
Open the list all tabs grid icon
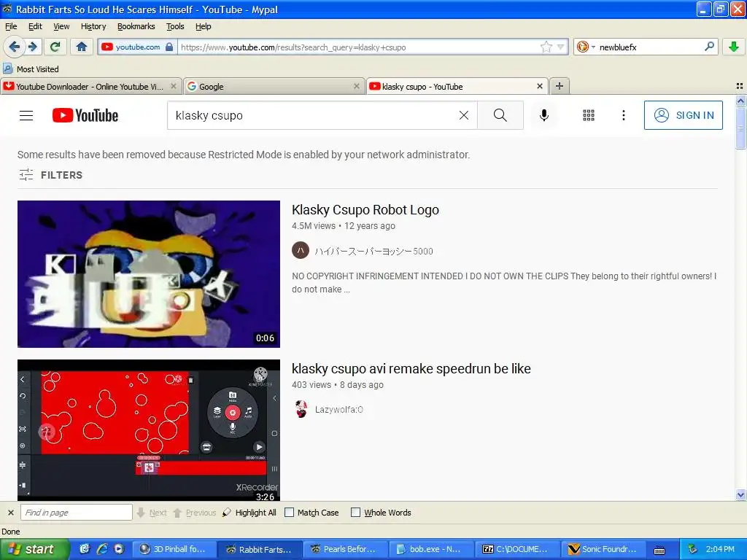coord(740,86)
